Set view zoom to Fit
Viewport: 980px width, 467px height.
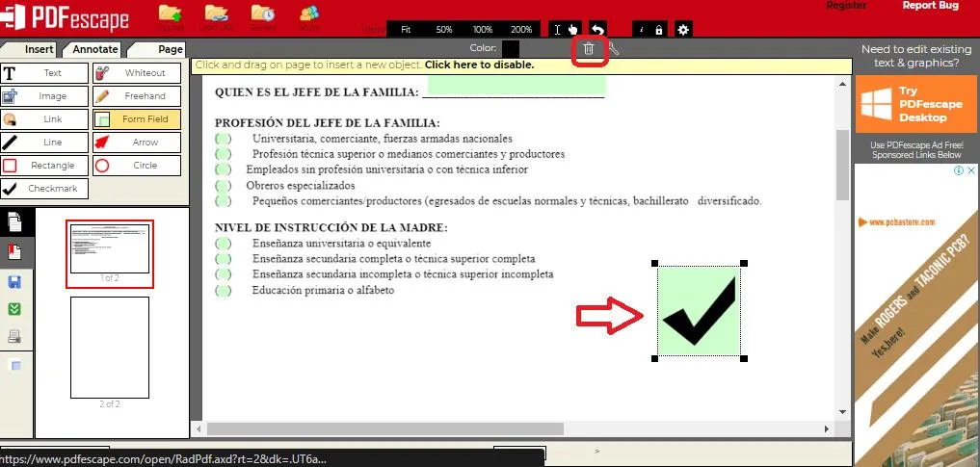(x=406, y=29)
